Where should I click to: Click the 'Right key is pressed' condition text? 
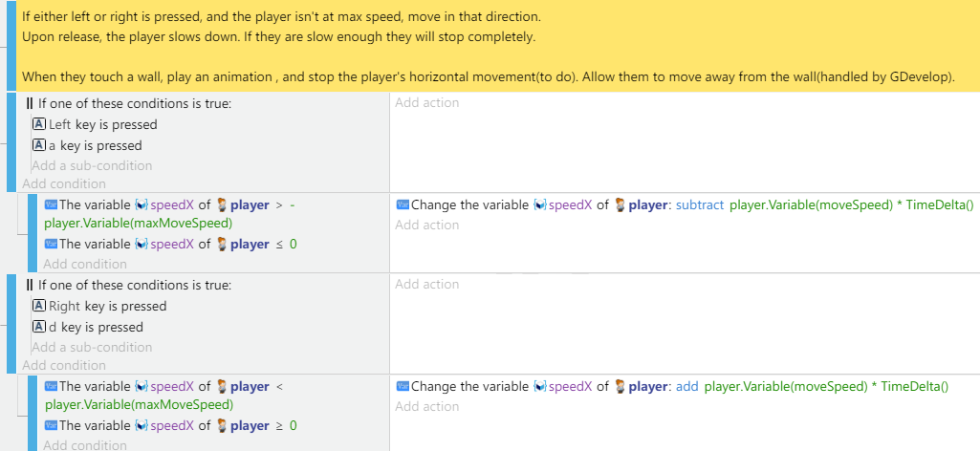[107, 306]
